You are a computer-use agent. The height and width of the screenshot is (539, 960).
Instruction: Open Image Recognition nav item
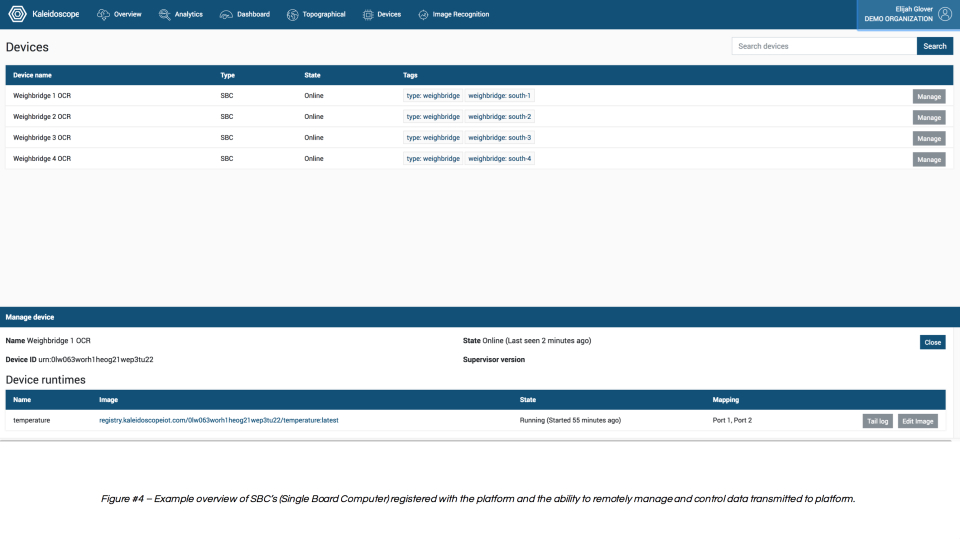point(461,14)
